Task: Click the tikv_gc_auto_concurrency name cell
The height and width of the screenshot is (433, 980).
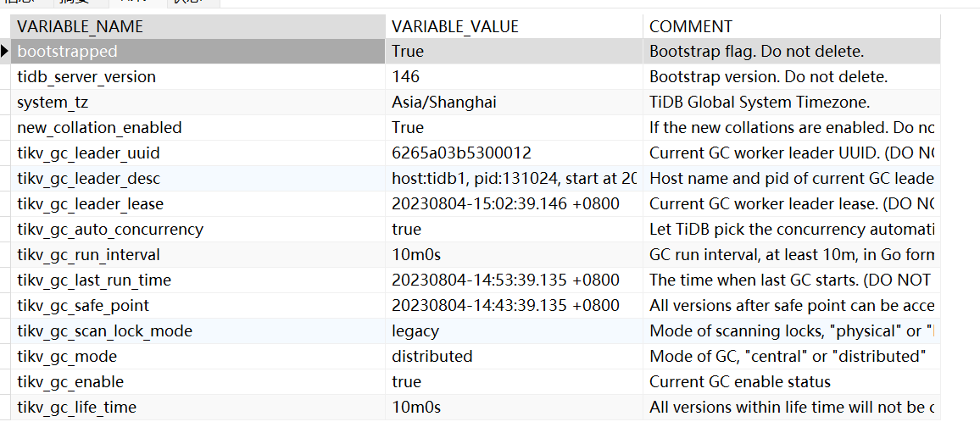Action: point(110,230)
